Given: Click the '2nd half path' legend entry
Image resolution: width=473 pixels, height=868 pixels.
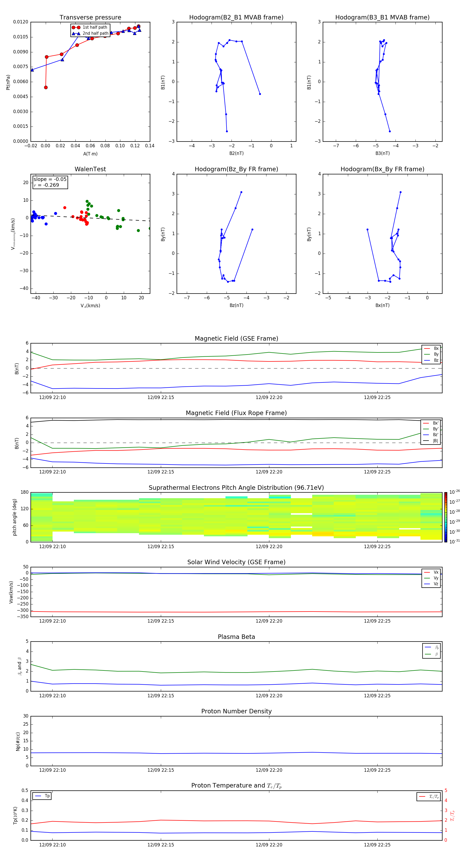Looking at the screenshot, I should pyautogui.click(x=90, y=33).
